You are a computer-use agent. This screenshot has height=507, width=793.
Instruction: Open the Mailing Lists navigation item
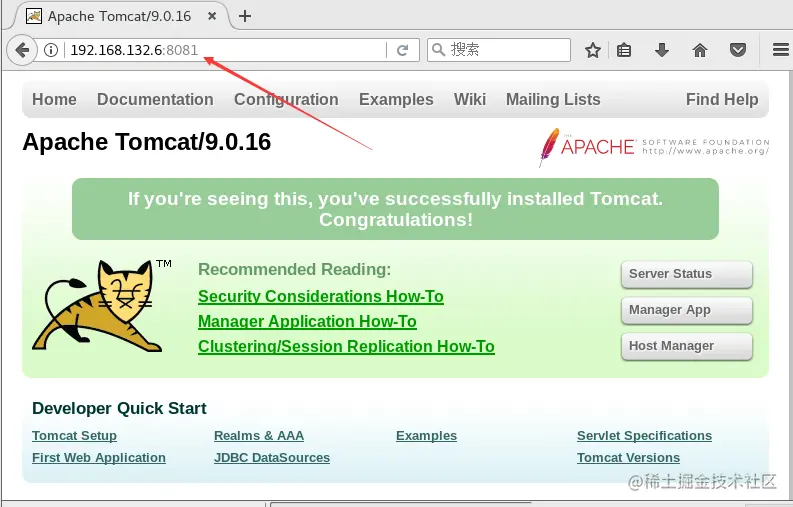pos(553,99)
